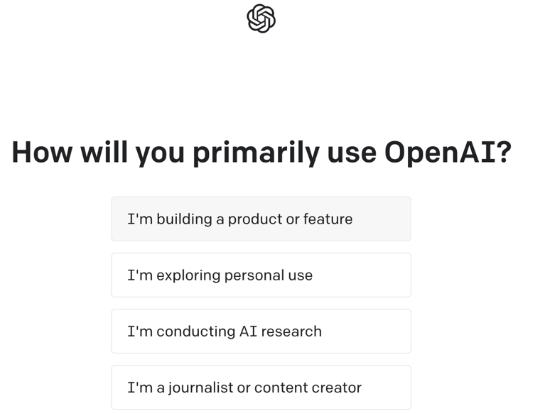551x413 pixels.
Task: Select "I'm a journalist or content creator"
Action: tap(261, 388)
